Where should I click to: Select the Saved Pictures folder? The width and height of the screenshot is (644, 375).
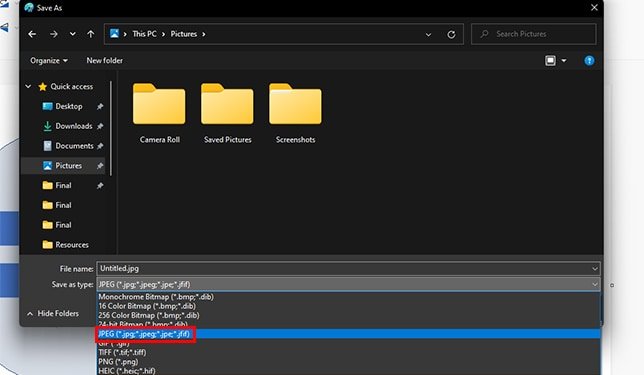pyautogui.click(x=228, y=114)
